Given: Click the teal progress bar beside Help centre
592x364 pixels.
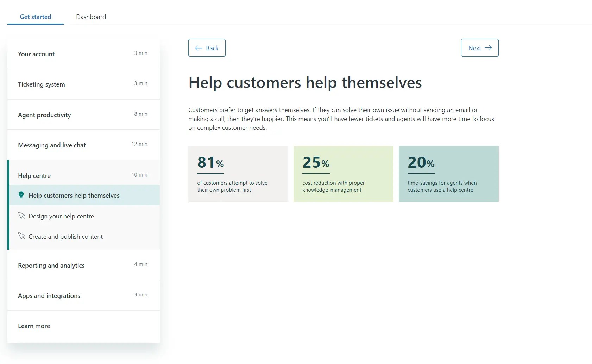Looking at the screenshot, I should click(x=8, y=204).
